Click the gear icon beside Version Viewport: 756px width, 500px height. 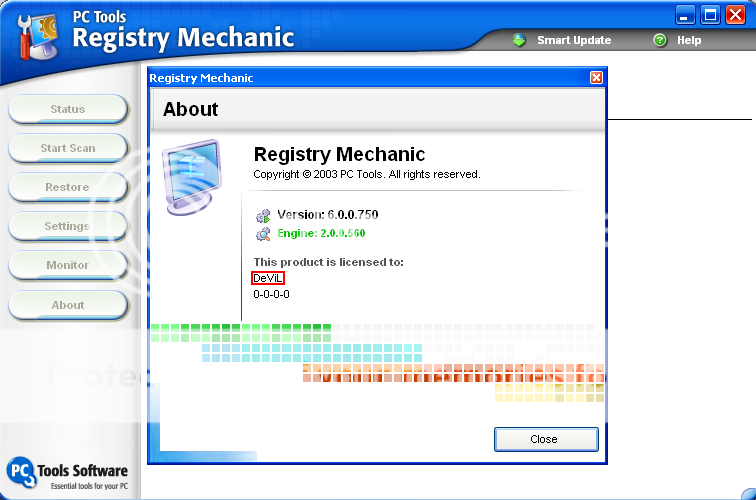coord(263,215)
